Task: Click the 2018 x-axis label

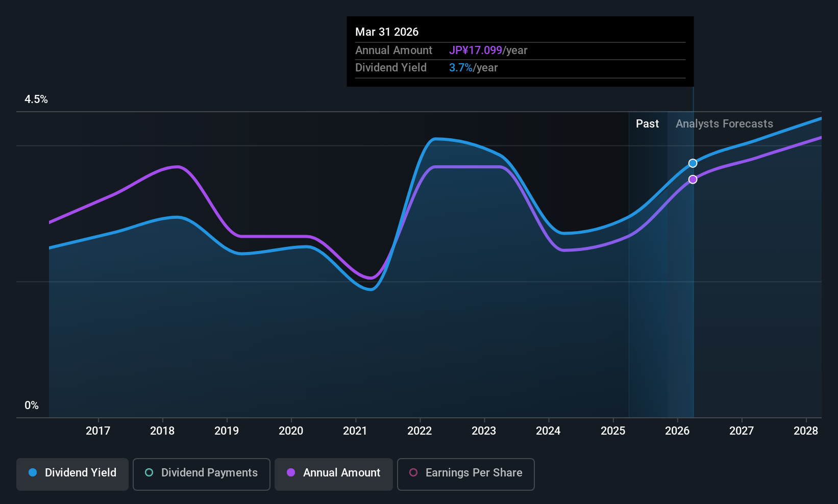Action: 162,431
